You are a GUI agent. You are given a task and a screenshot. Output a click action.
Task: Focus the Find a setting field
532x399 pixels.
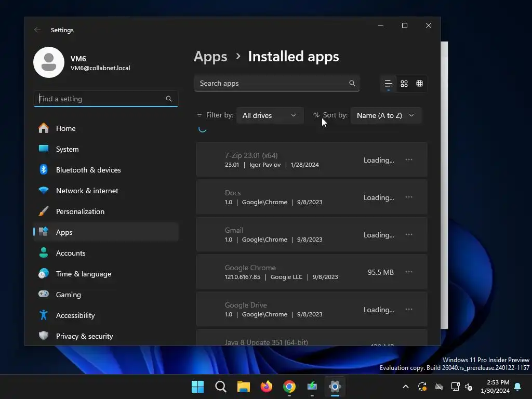click(x=106, y=99)
